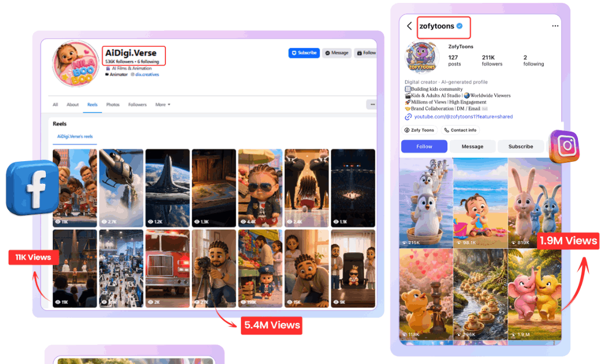Open the ducklings stream reel 296K
This screenshot has width=600, height=364.
(x=480, y=294)
